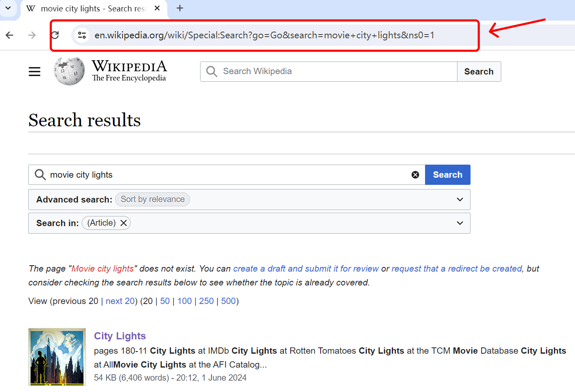575x392 pixels.
Task: Click the Wikipedia globe logo
Action: [69, 71]
